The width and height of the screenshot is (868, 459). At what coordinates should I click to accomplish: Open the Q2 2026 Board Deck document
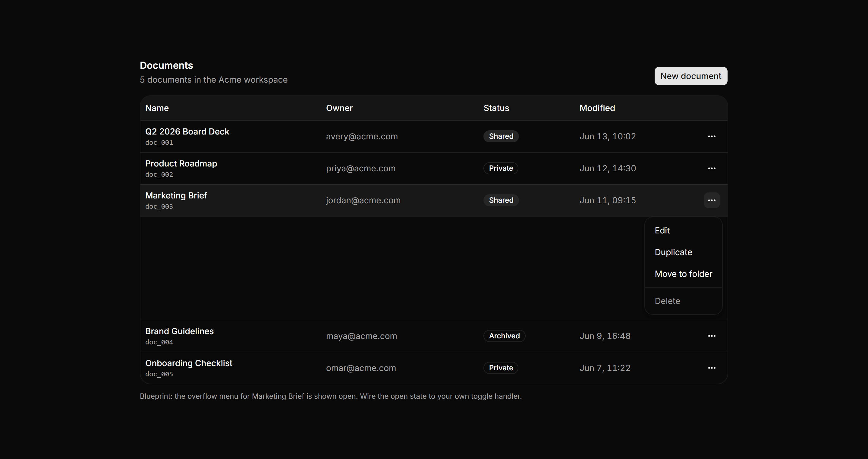pos(187,131)
